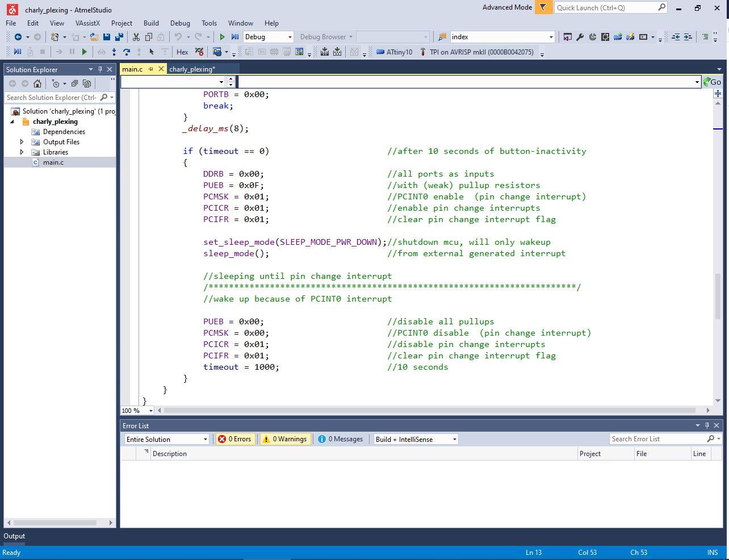Toggle the 0 Warnings filter

point(284,439)
